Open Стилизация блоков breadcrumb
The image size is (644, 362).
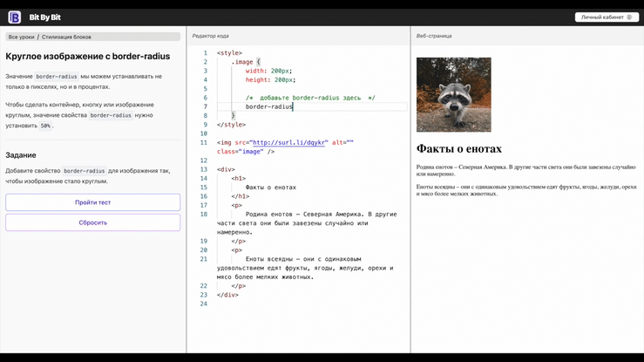click(66, 37)
